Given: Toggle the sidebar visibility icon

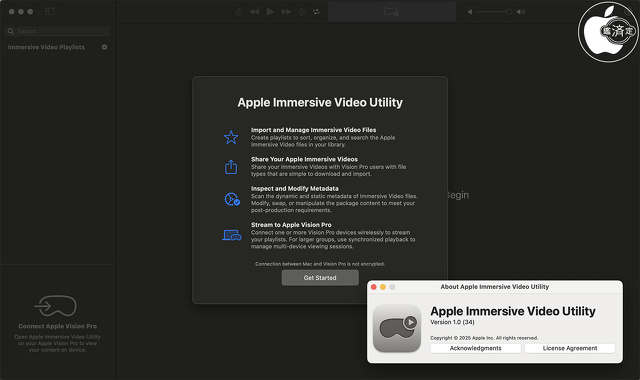Looking at the screenshot, I should tap(50, 11).
